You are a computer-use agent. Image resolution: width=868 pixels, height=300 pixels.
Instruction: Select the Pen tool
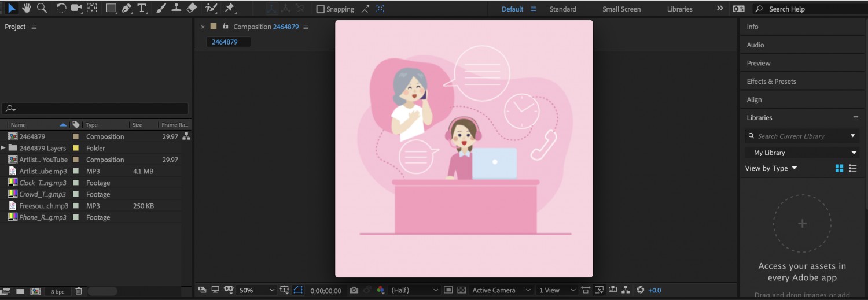click(126, 8)
